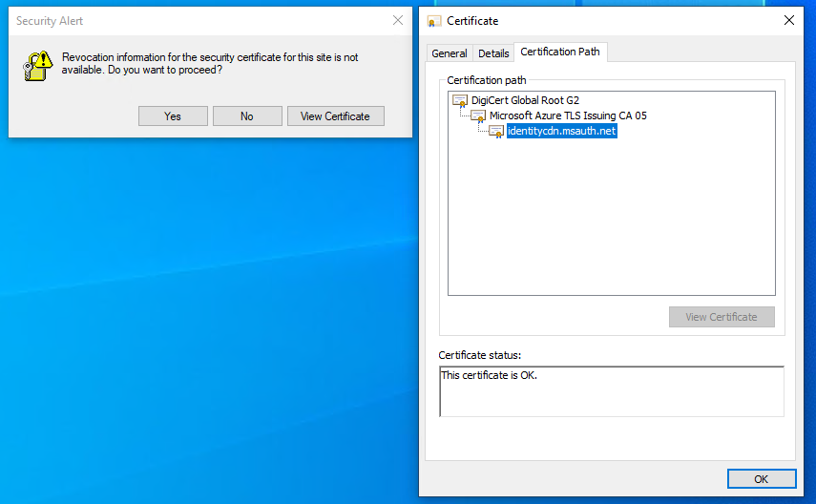Click inside the Certificate status text box

[x=612, y=391]
